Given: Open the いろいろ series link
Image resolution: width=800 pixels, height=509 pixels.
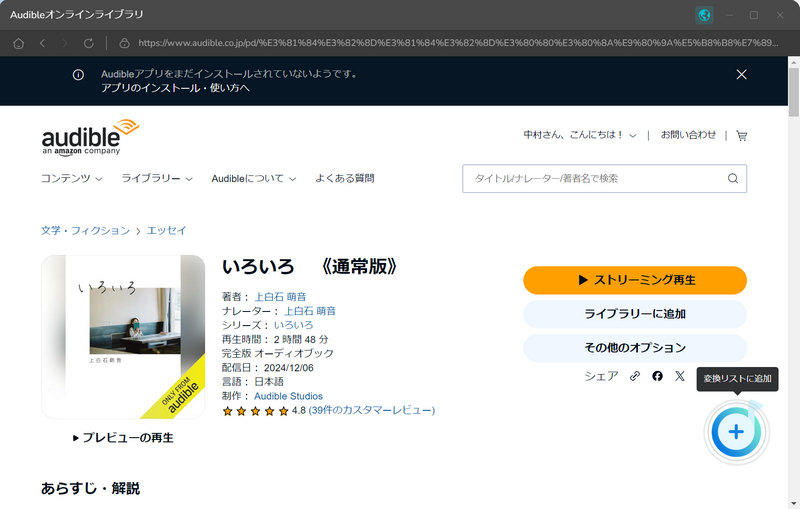Looking at the screenshot, I should pyautogui.click(x=293, y=325).
